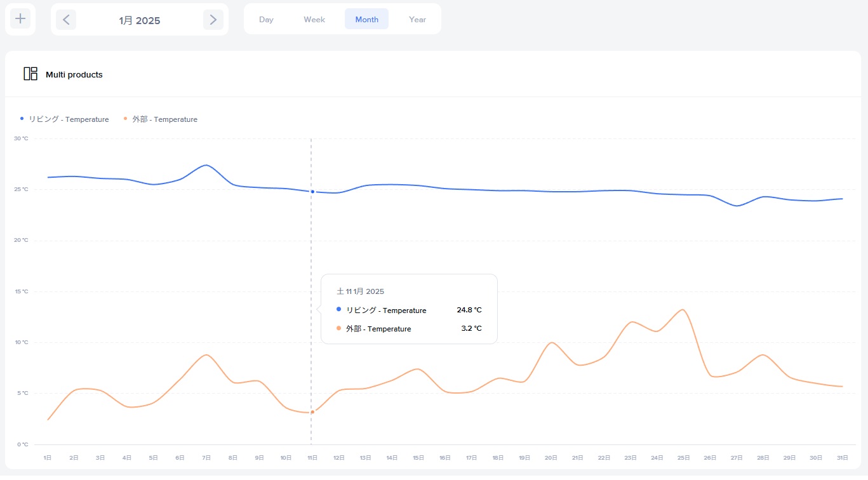
Task: Open the 1月 2025 date picker
Action: pos(140,20)
